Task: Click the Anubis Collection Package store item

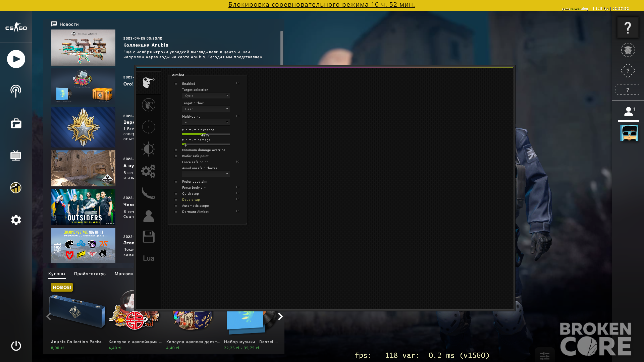Action: pos(77,317)
